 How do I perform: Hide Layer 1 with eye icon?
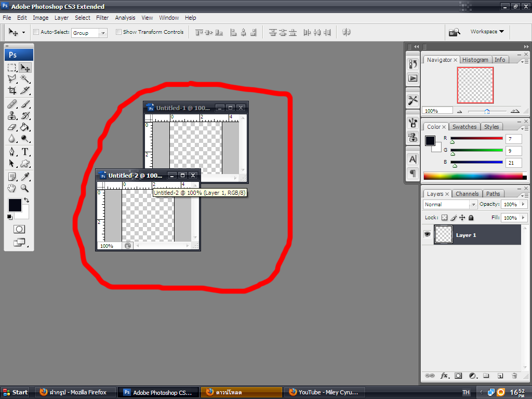[427, 234]
